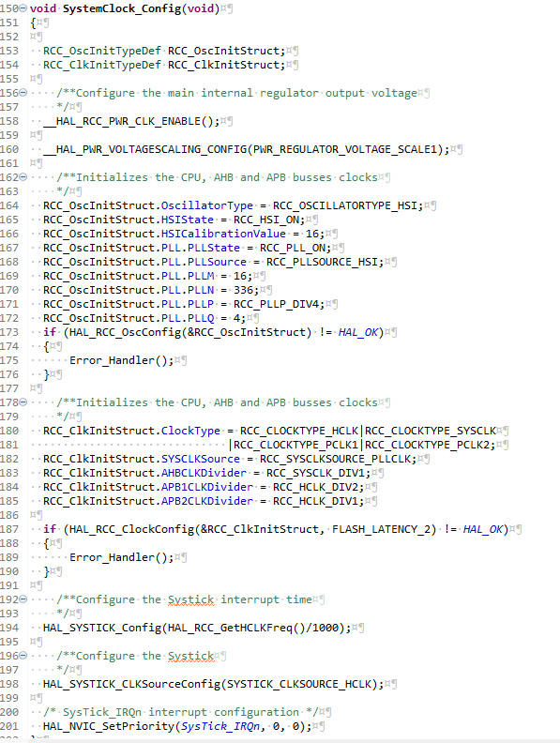Click RCC_CLOCKTYPE_PCLK1 constant
Image resolution: width=560 pixels, height=743 pixels.
pos(295,445)
